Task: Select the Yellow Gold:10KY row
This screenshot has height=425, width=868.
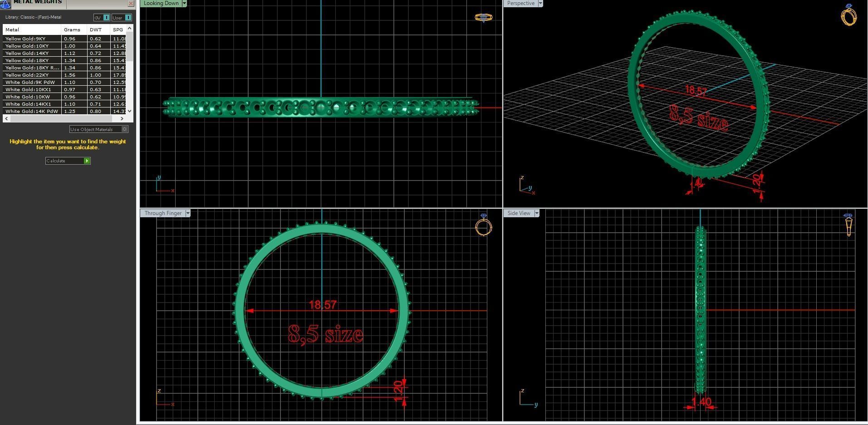Action: (x=64, y=46)
